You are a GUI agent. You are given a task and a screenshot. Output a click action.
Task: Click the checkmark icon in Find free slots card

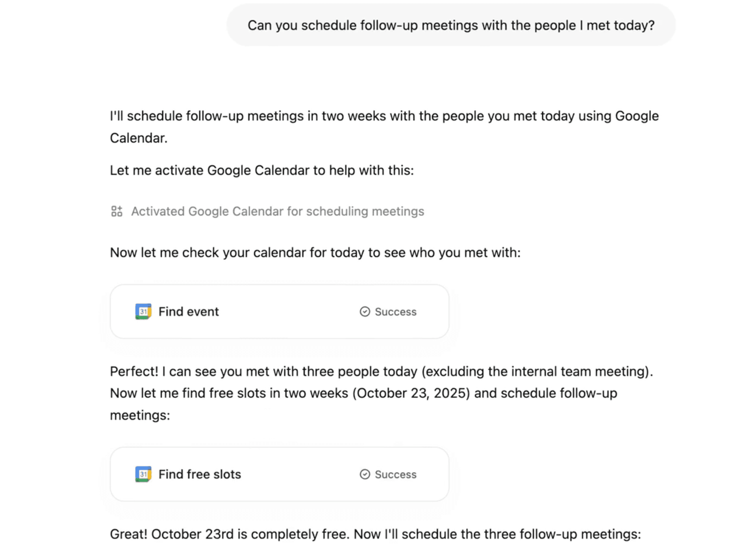click(x=365, y=474)
